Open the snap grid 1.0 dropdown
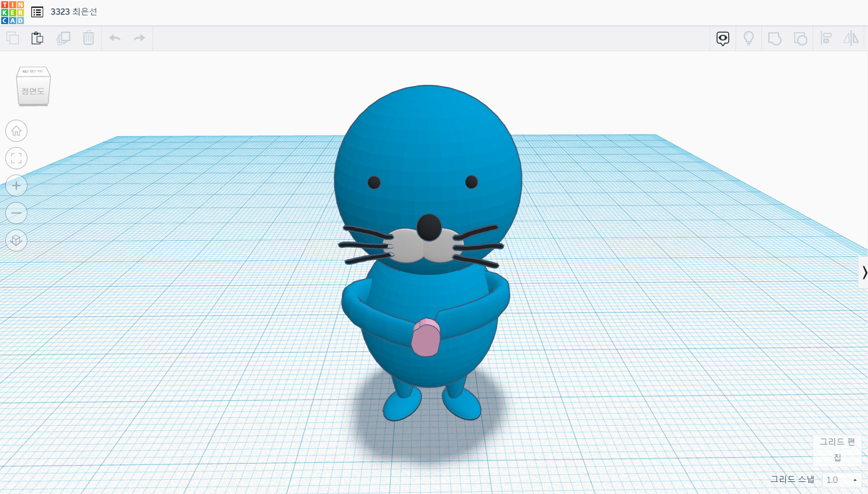 click(x=842, y=480)
